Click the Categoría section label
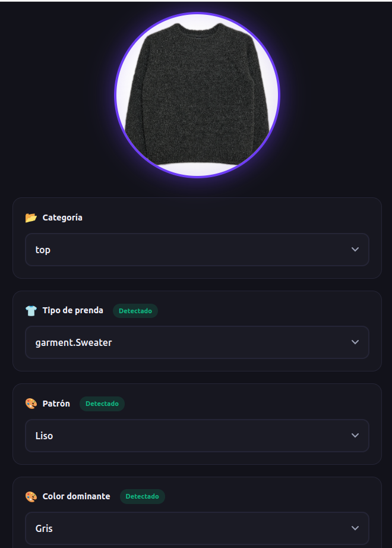This screenshot has width=392, height=548. pyautogui.click(x=62, y=218)
